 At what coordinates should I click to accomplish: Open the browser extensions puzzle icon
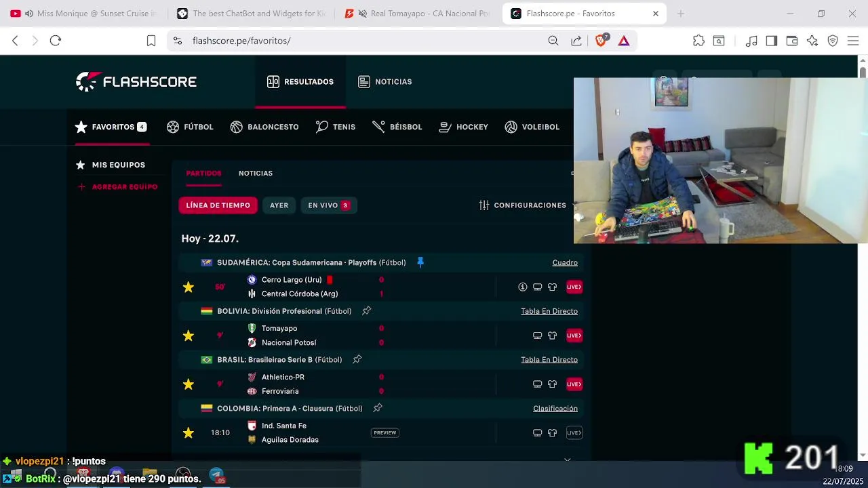point(698,41)
